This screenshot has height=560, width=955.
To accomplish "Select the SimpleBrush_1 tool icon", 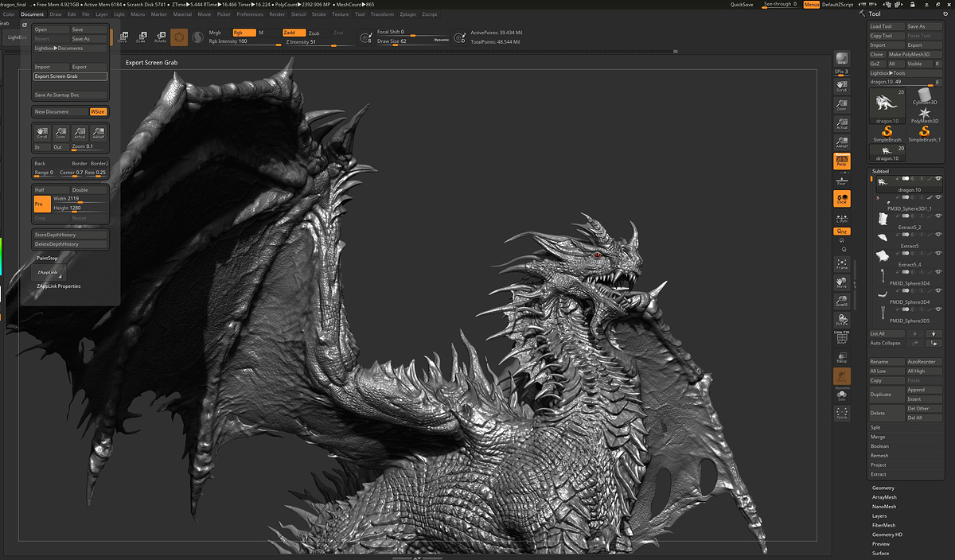I will [x=925, y=134].
